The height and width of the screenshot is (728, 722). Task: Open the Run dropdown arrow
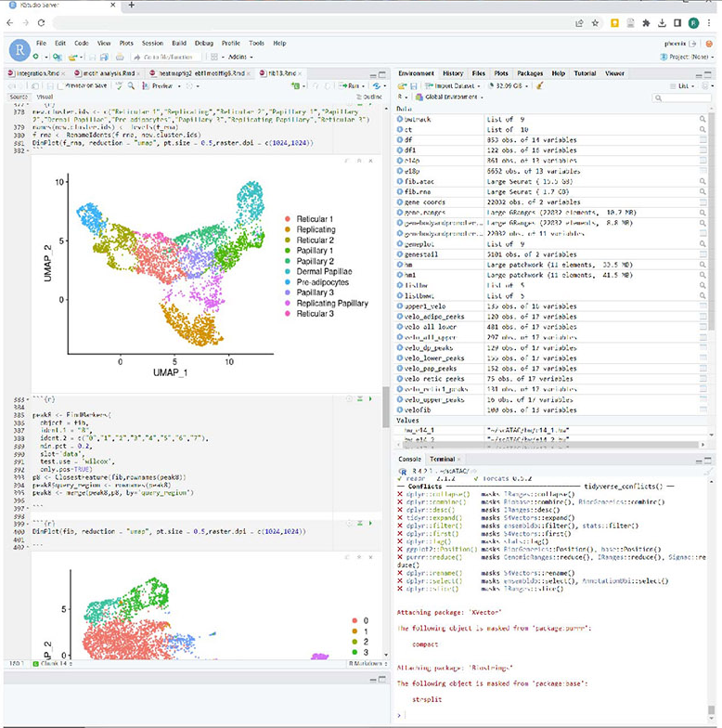point(364,85)
